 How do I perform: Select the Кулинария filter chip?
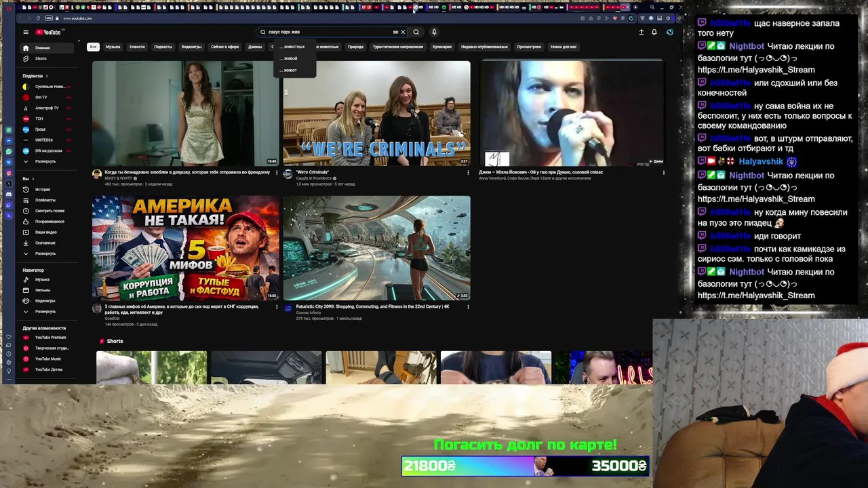(x=442, y=47)
